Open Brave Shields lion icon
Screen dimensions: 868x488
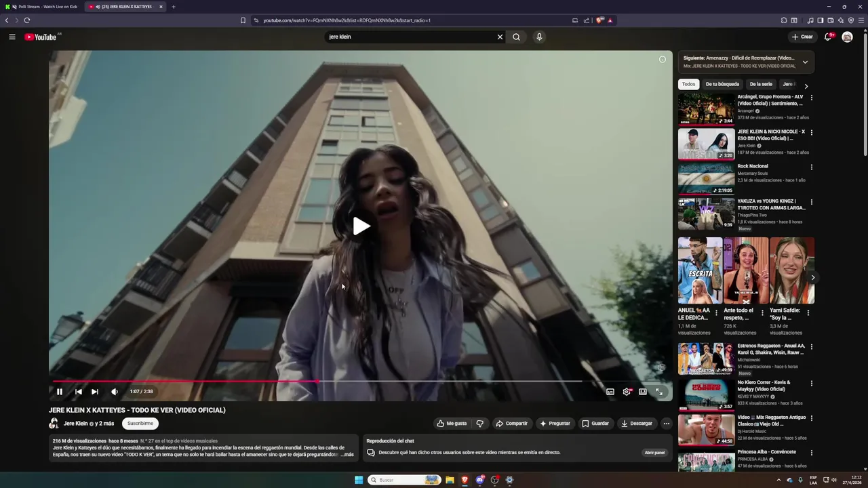(599, 20)
